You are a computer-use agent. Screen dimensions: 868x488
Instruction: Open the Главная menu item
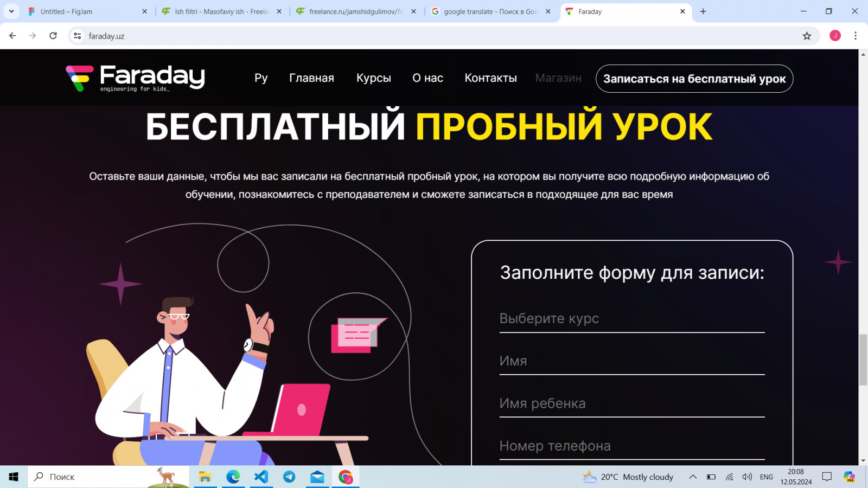click(x=311, y=78)
